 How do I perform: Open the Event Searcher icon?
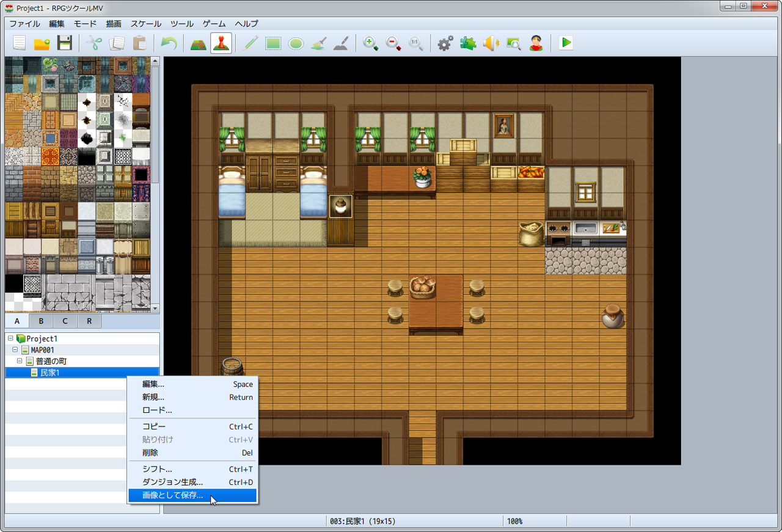coord(513,43)
